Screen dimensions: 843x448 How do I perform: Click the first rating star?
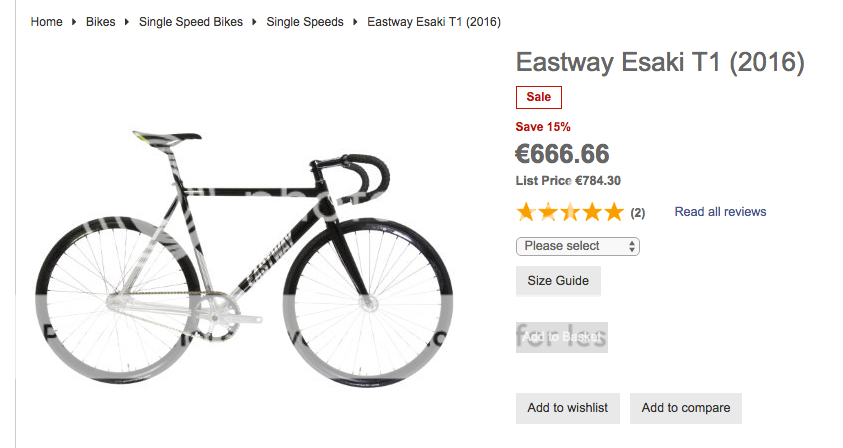pos(526,212)
